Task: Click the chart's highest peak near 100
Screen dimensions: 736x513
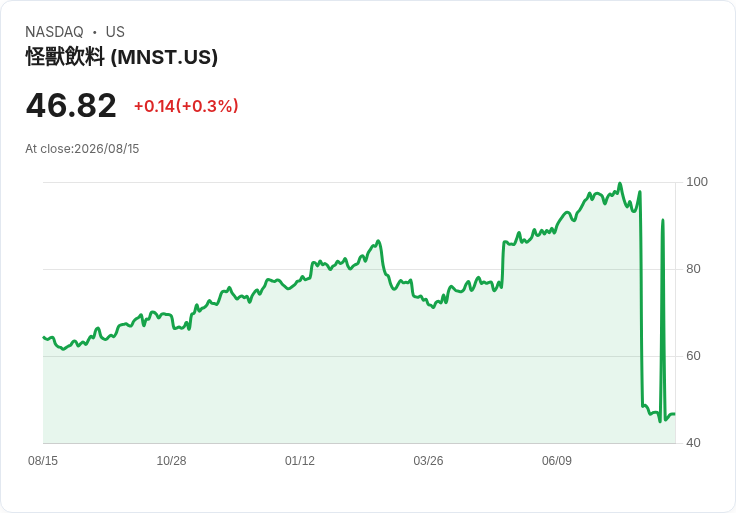Action: [620, 184]
